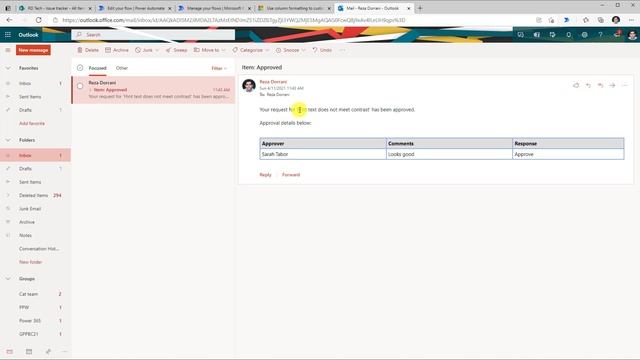Reply using the reply arrow icon
The image size is (640, 360).
(x=588, y=85)
